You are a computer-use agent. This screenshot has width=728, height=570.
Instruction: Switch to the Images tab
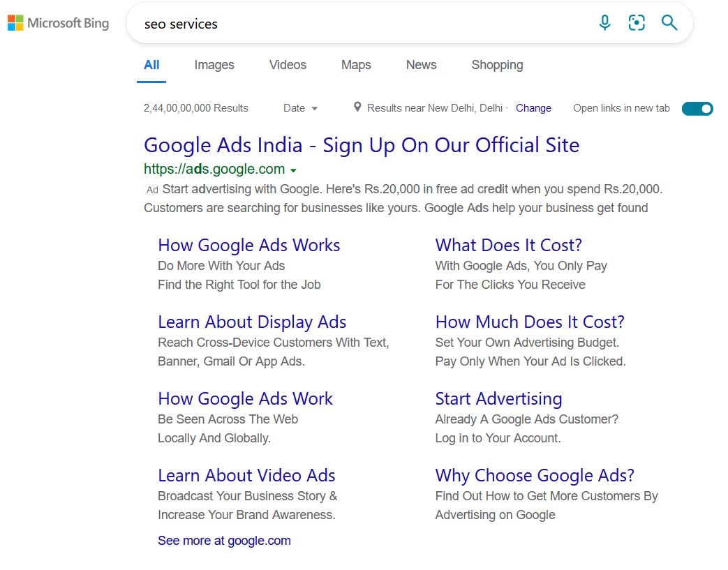pyautogui.click(x=214, y=65)
